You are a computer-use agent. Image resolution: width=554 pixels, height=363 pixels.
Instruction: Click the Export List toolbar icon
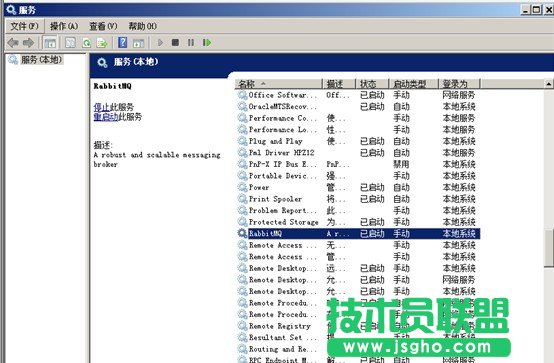pyautogui.click(x=102, y=43)
